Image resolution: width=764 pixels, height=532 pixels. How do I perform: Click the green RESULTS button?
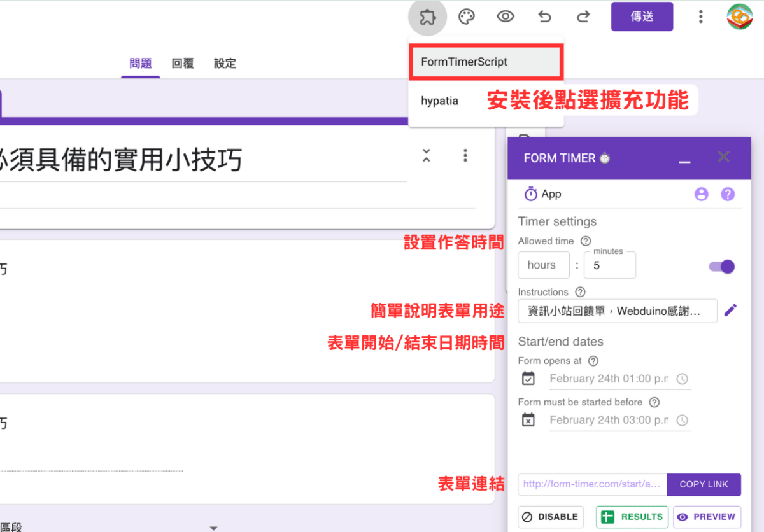tap(632, 517)
